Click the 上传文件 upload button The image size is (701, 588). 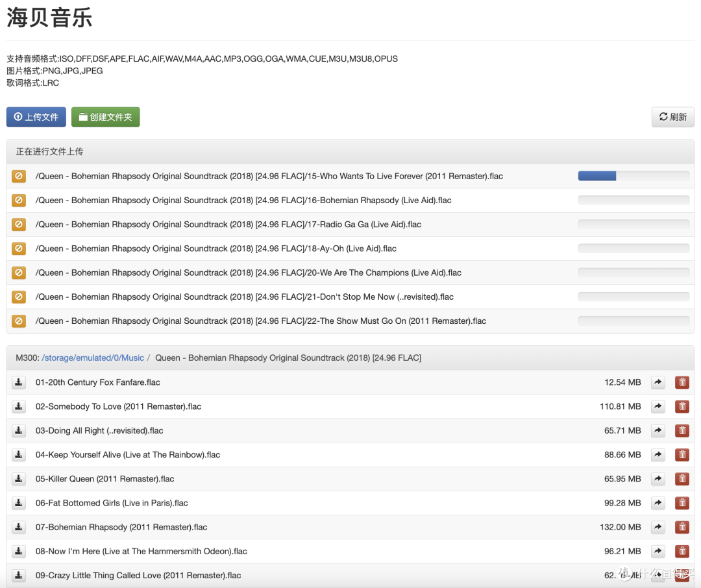36,117
